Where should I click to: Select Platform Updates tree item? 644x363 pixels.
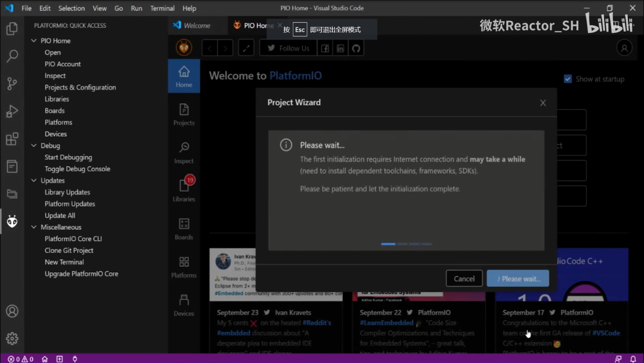[70, 204]
